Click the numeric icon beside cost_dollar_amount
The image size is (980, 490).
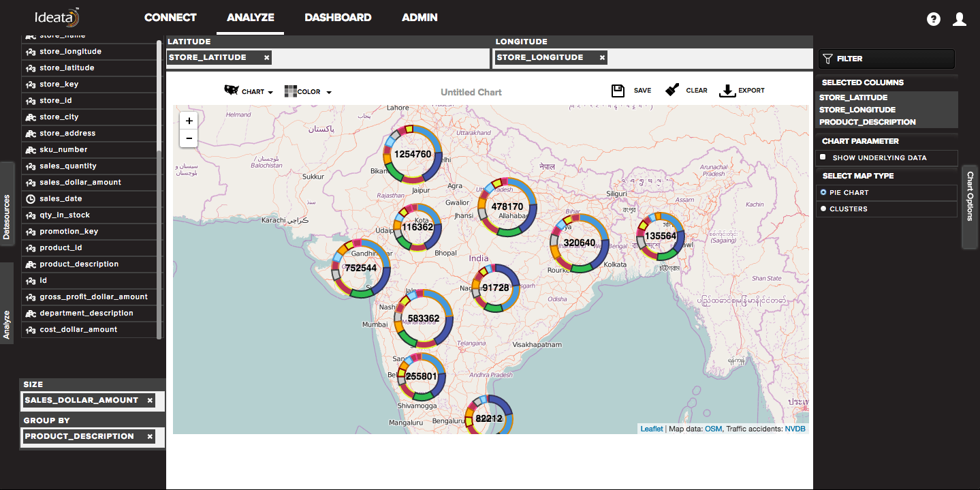click(x=31, y=330)
